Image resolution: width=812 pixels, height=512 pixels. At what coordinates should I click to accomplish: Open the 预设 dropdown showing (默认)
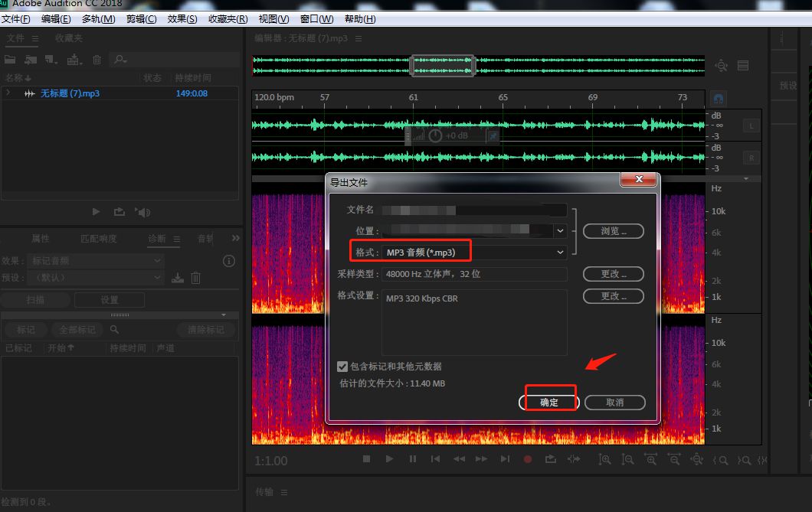click(97, 278)
